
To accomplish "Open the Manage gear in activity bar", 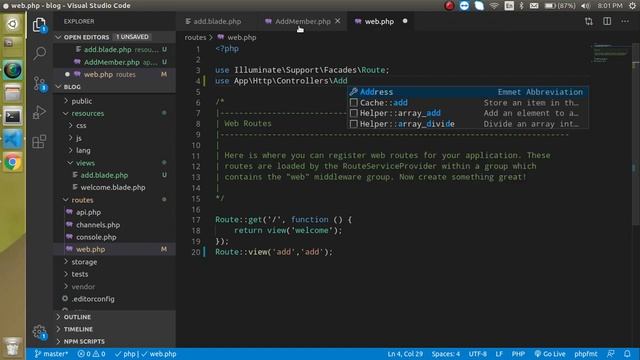I will (39, 332).
